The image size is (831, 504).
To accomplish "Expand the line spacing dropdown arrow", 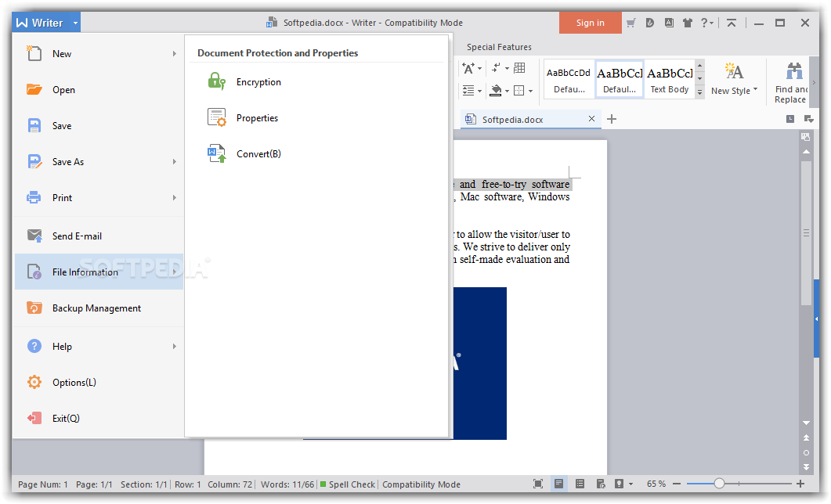I will click(x=479, y=91).
